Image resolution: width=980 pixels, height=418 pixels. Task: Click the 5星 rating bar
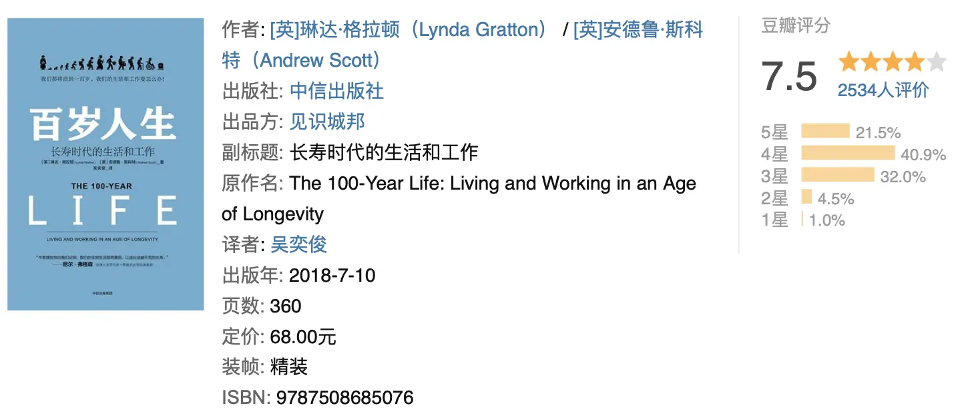point(825,132)
